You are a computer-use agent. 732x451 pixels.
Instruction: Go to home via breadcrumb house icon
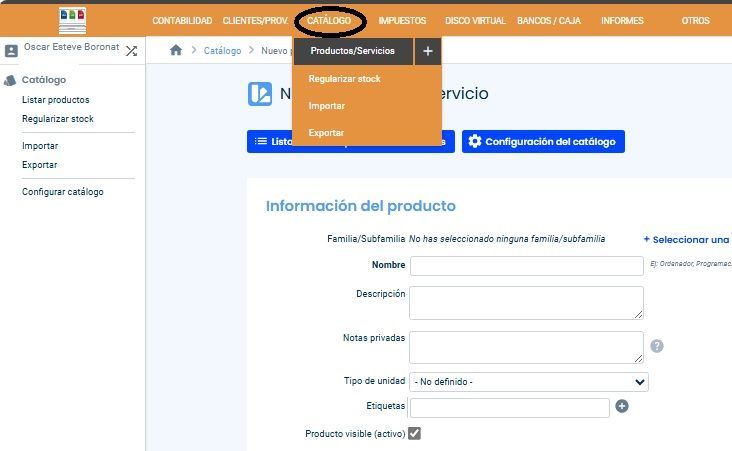click(x=176, y=50)
